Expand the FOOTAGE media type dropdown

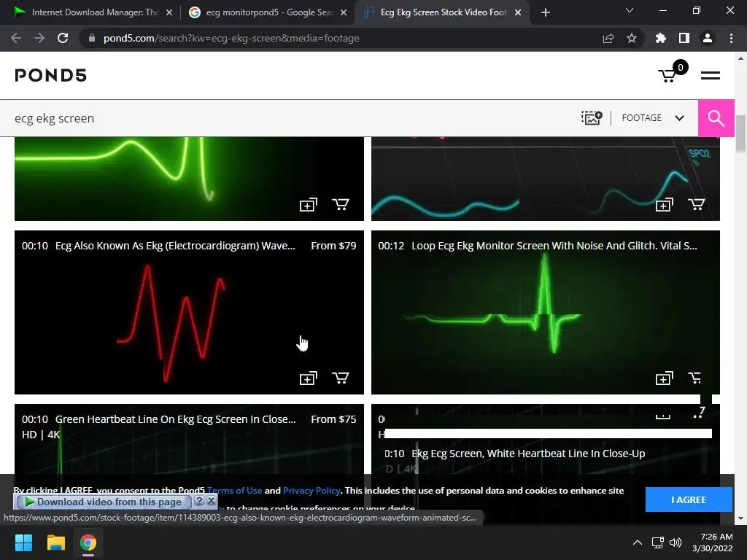(x=653, y=117)
